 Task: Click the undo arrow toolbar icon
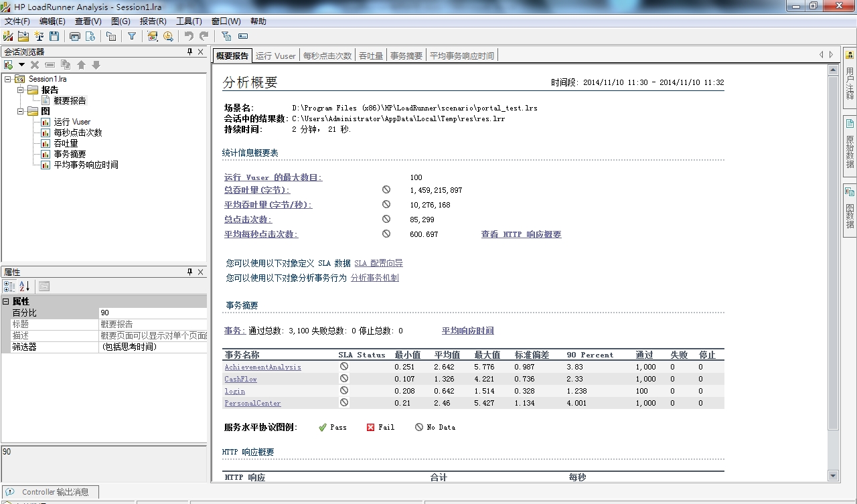pyautogui.click(x=189, y=36)
